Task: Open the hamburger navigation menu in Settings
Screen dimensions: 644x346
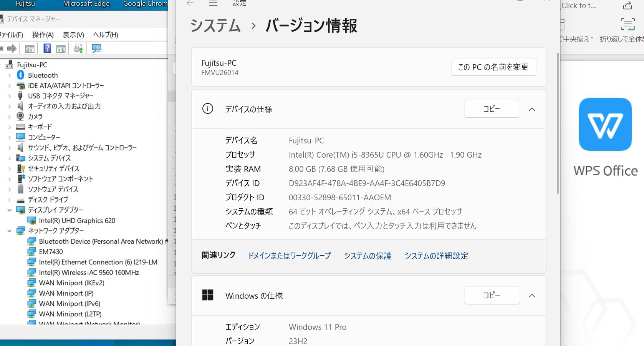Action: tap(213, 3)
